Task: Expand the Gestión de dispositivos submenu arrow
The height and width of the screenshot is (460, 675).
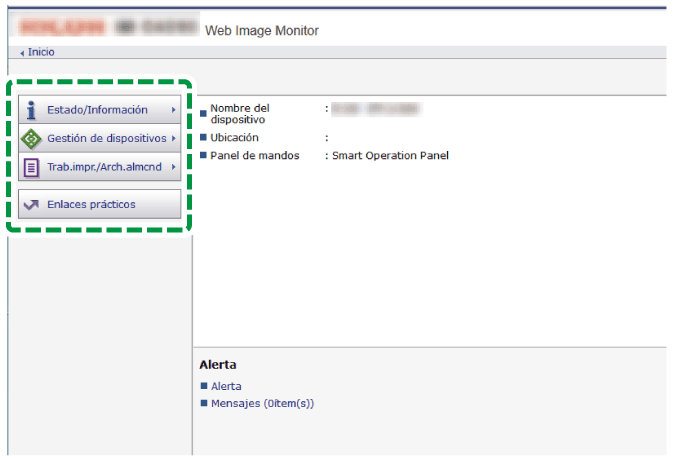Action: (x=174, y=138)
